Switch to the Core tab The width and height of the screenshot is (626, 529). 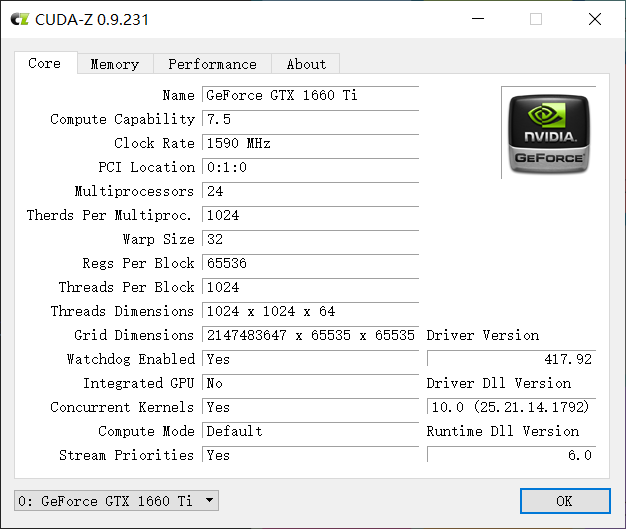(x=45, y=63)
